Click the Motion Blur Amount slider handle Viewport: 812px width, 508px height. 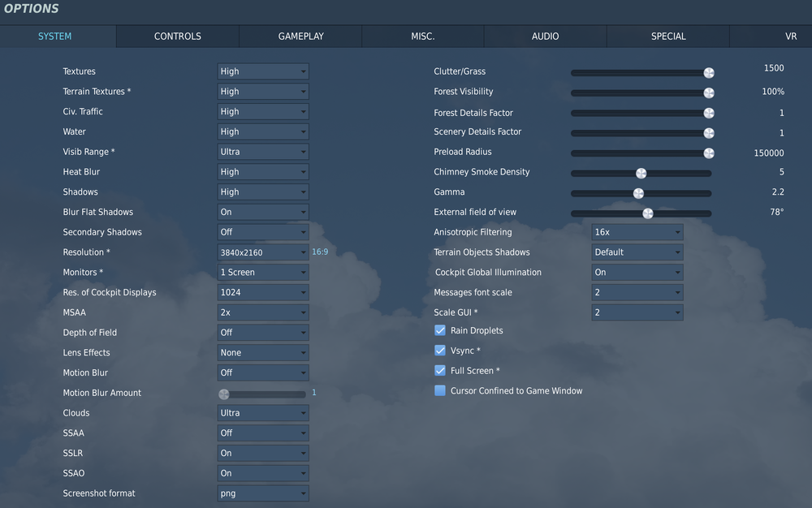coord(224,394)
